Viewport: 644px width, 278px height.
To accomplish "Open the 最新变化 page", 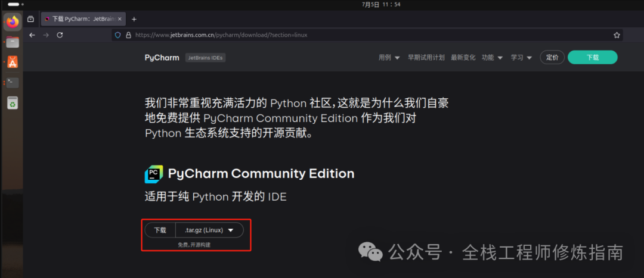I will pos(463,58).
